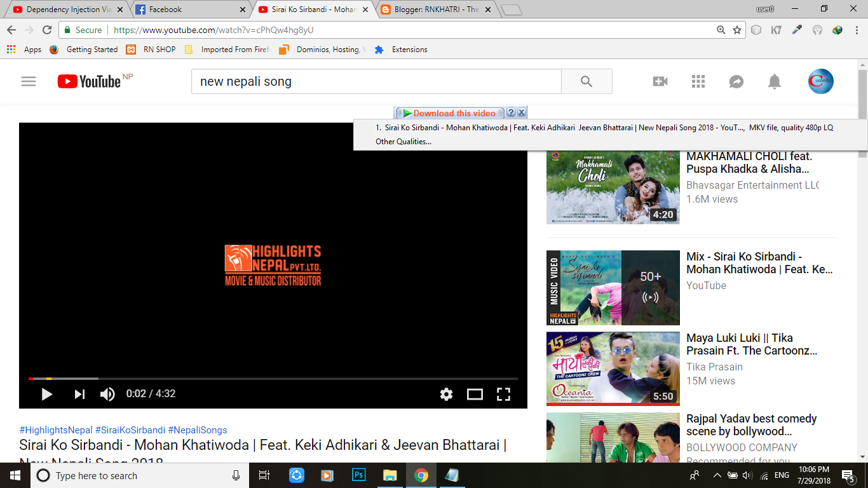Open the Chrome three-dot menu
Viewport: 868px width, 488px height.
pyautogui.click(x=857, y=30)
